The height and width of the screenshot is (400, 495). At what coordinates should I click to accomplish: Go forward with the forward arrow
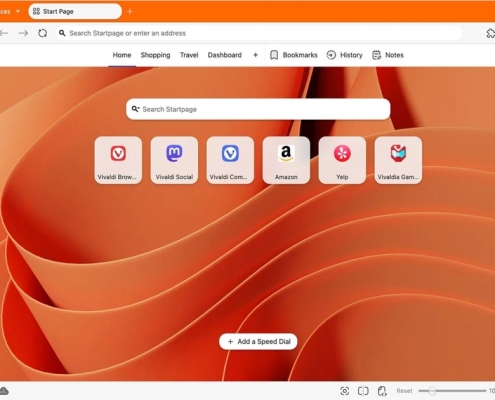(x=23, y=33)
